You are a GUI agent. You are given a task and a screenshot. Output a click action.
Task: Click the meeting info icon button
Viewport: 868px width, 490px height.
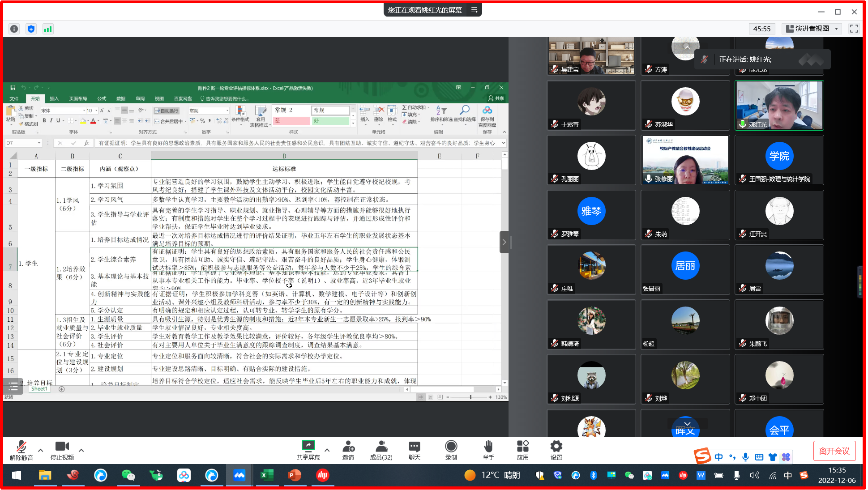coord(14,29)
